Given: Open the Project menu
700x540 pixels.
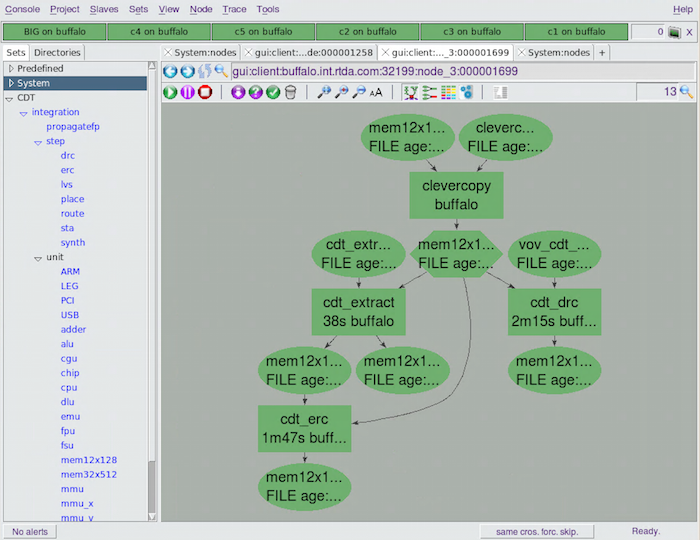Looking at the screenshot, I should pos(65,9).
